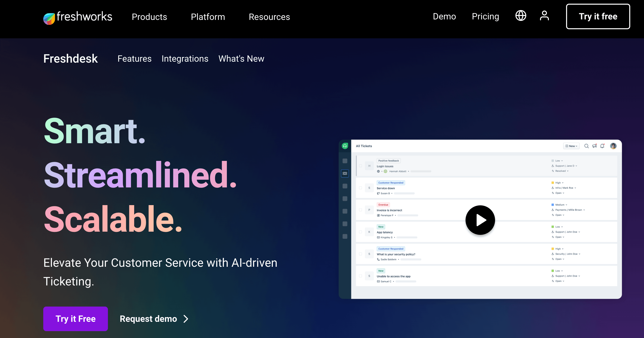The image size is (644, 338).
Task: Open the Products menu
Action: coord(149,17)
